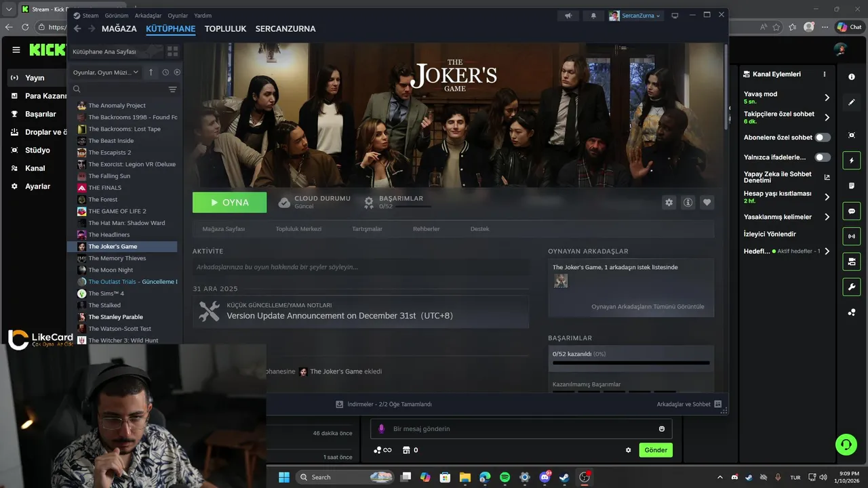Open Kanal Eylemleri three-dot menu

point(825,74)
